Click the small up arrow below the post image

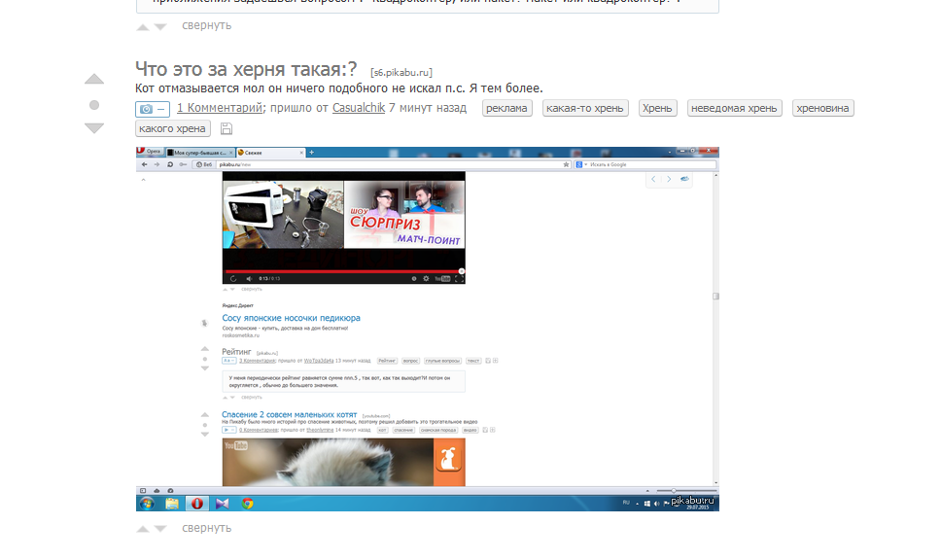pyautogui.click(x=142, y=529)
